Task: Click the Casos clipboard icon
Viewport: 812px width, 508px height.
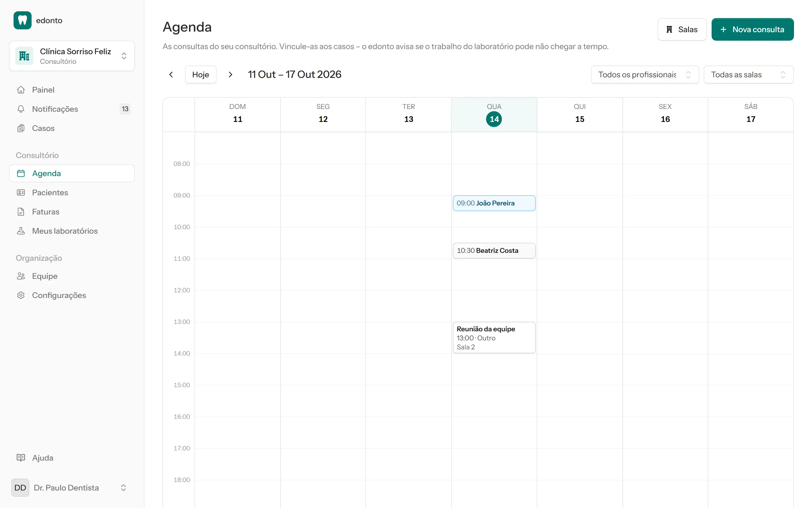Action: click(21, 128)
